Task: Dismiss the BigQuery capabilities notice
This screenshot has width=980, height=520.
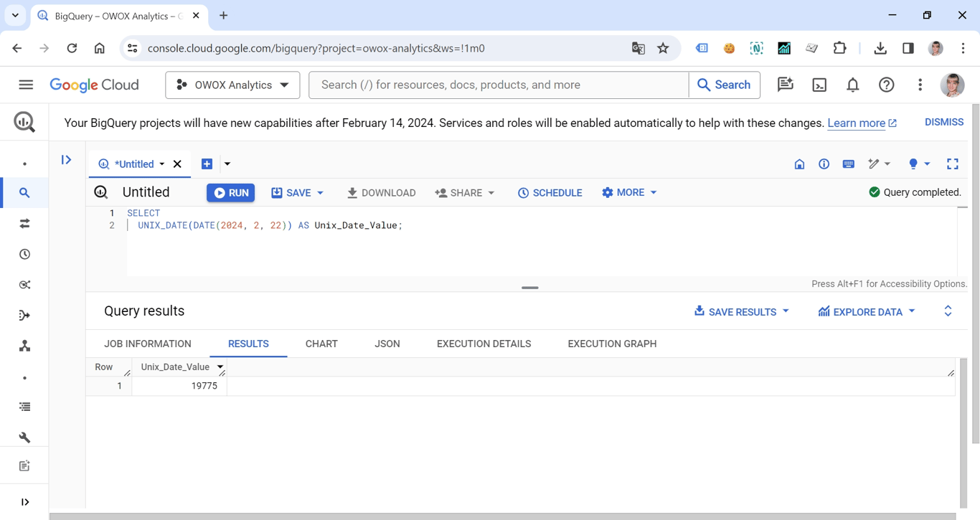Action: 943,123
